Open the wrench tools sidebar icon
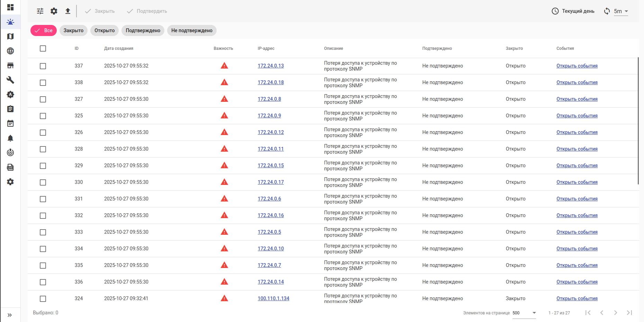This screenshot has height=322, width=644. click(x=10, y=80)
